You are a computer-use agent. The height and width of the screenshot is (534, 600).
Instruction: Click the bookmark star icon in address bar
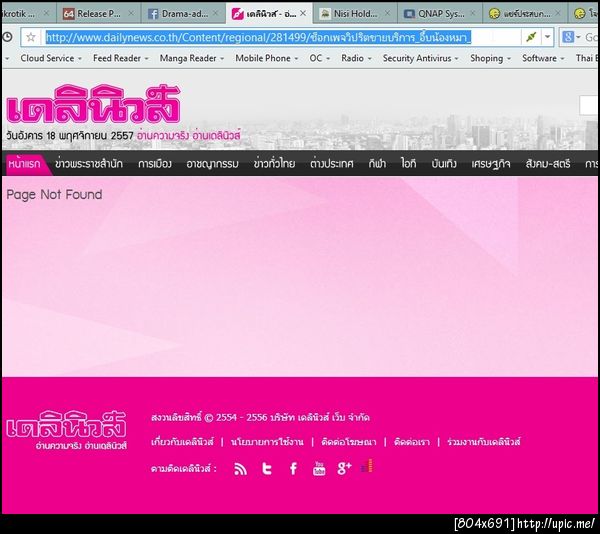tap(31, 37)
